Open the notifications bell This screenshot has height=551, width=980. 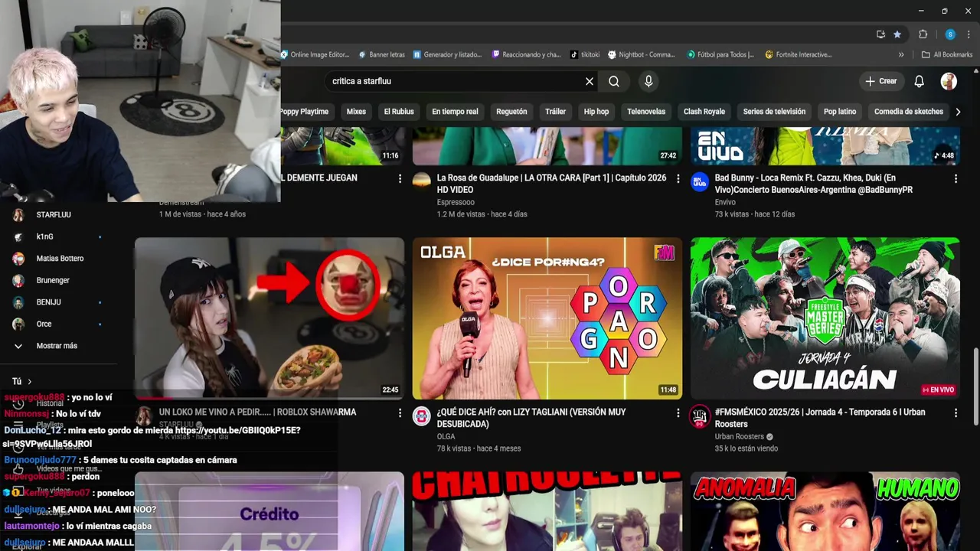[920, 81]
